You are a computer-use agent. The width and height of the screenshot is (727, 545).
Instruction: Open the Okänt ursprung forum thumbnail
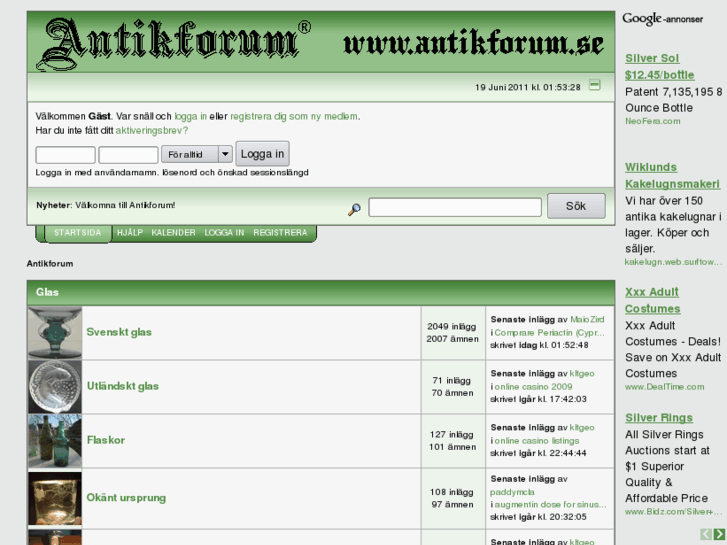pyautogui.click(x=55, y=498)
